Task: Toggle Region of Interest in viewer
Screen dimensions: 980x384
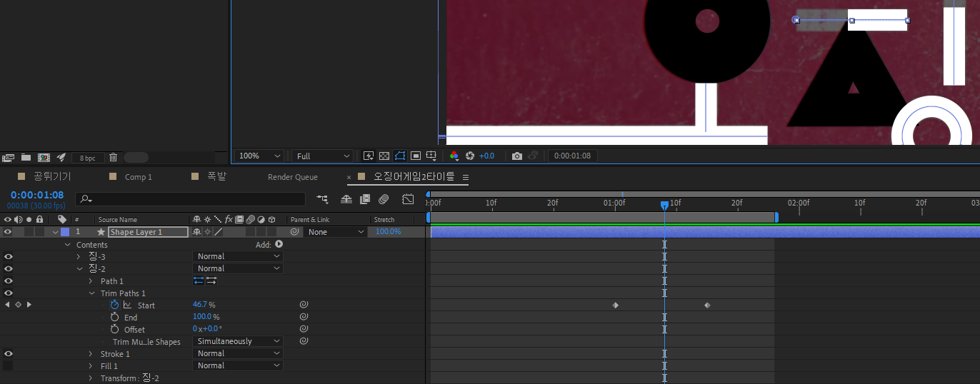Action: point(416,156)
